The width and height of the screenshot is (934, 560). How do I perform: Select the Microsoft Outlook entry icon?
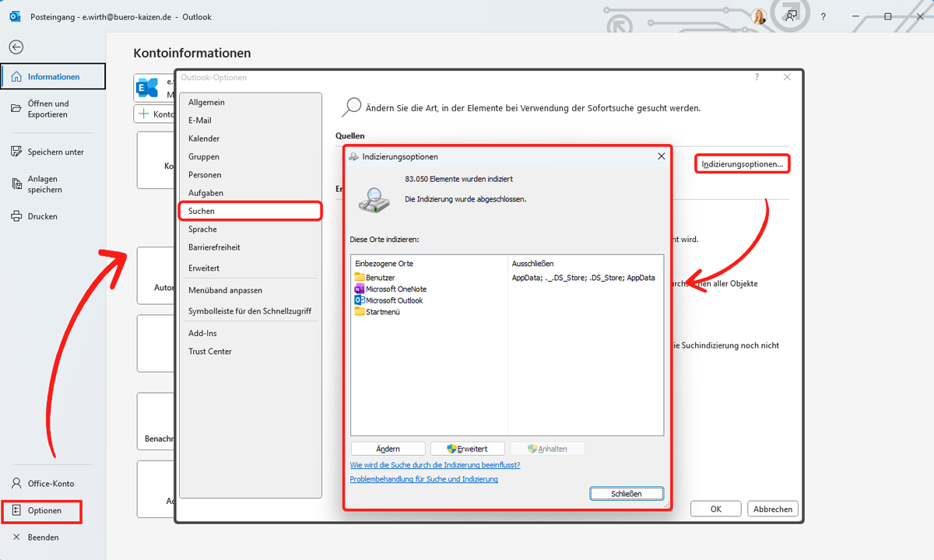coord(358,302)
